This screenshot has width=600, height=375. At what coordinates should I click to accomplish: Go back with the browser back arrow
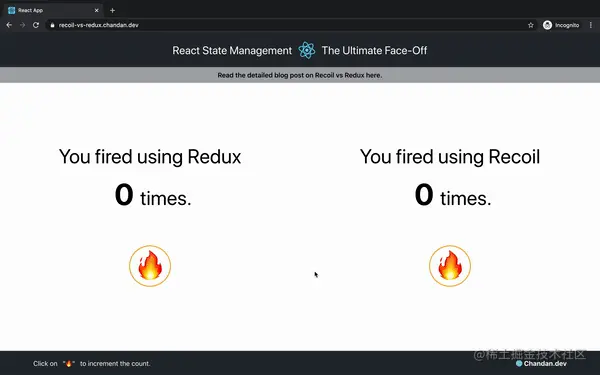coord(9,25)
